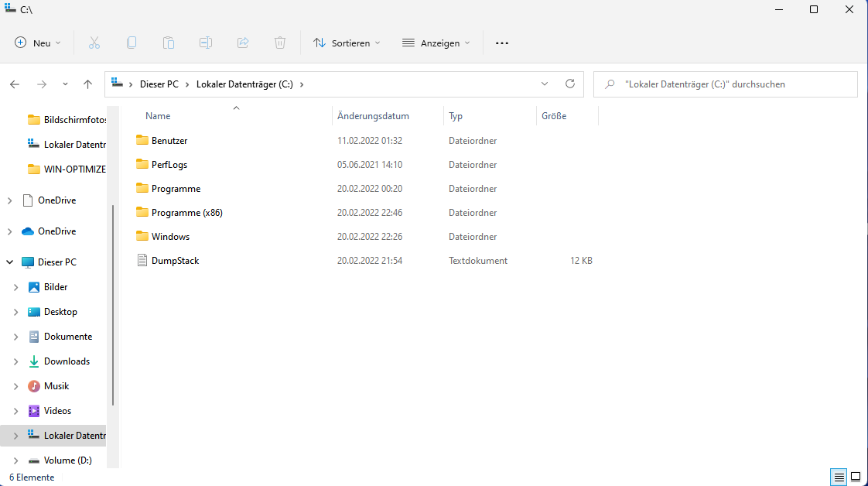Expand the Videos tree node
The width and height of the screenshot is (868, 486).
click(x=15, y=411)
